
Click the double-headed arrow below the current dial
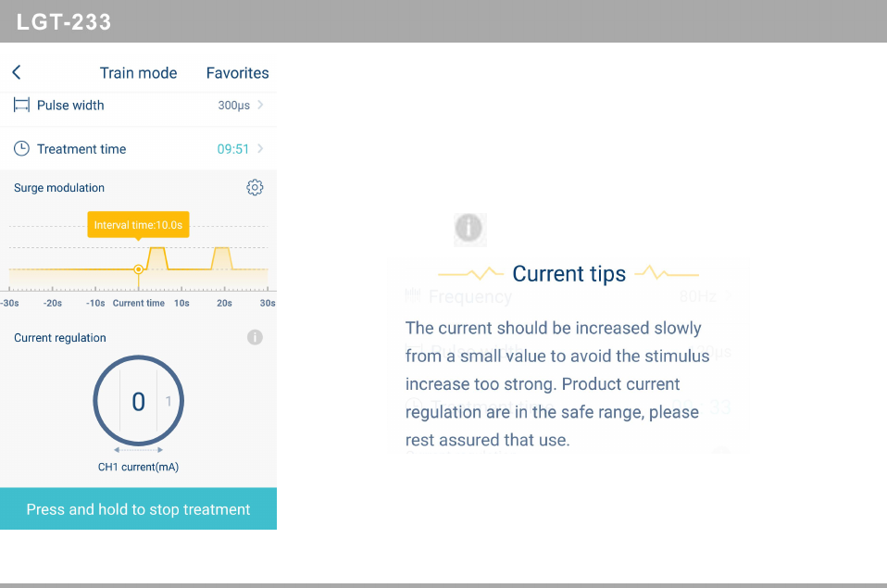[x=138, y=450]
